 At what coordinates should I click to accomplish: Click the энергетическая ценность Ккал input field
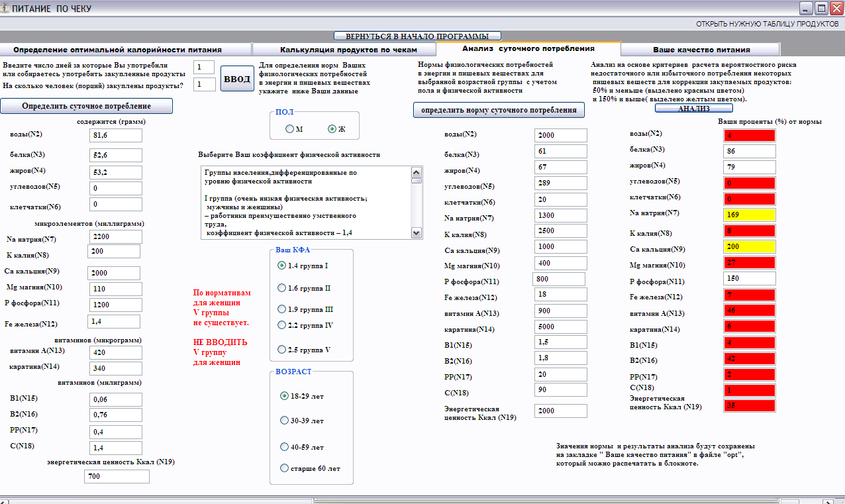coord(117,476)
